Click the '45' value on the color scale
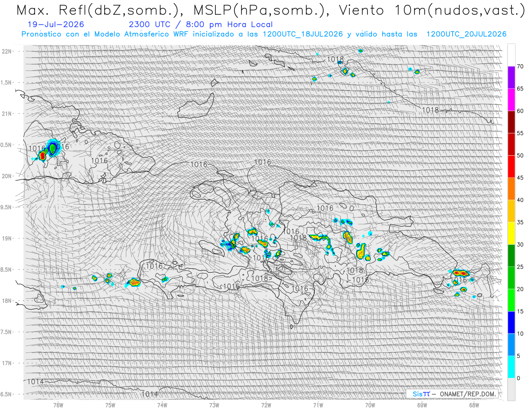 tap(520, 178)
